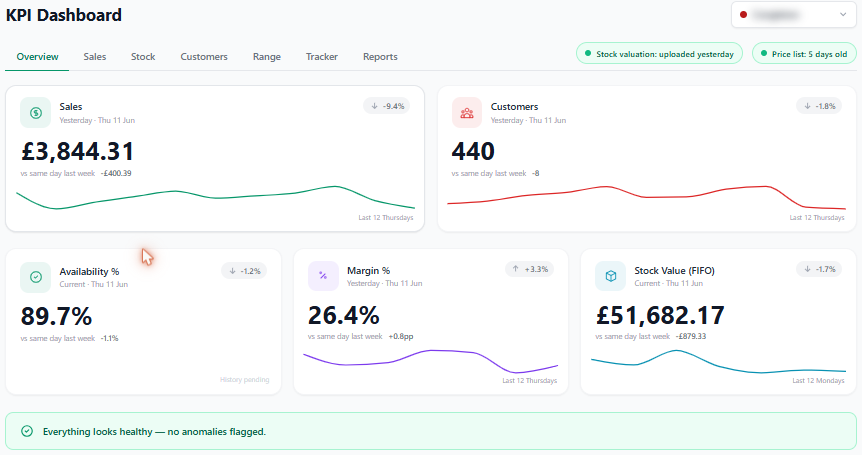Image resolution: width=862 pixels, height=455 pixels.
Task: Click Last 12 Thursdays in Sales card
Action: 386,218
